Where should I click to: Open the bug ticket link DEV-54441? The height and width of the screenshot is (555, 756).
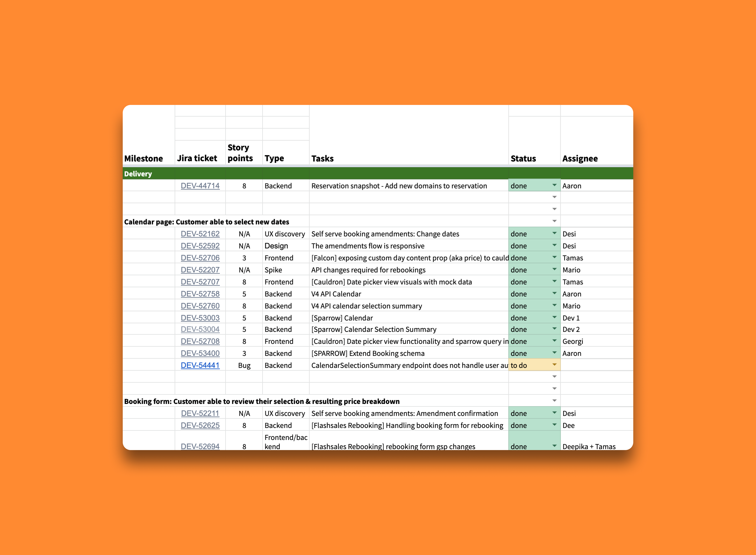[200, 365]
